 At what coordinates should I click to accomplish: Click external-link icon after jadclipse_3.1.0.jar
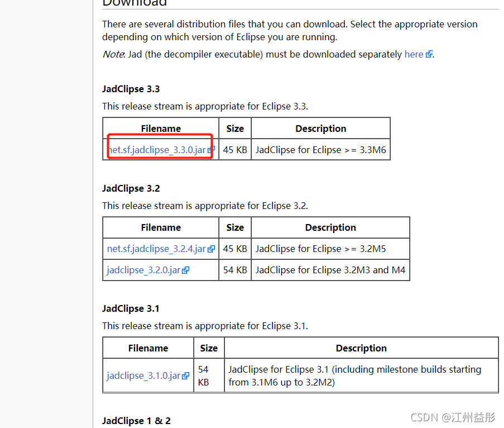(x=185, y=376)
